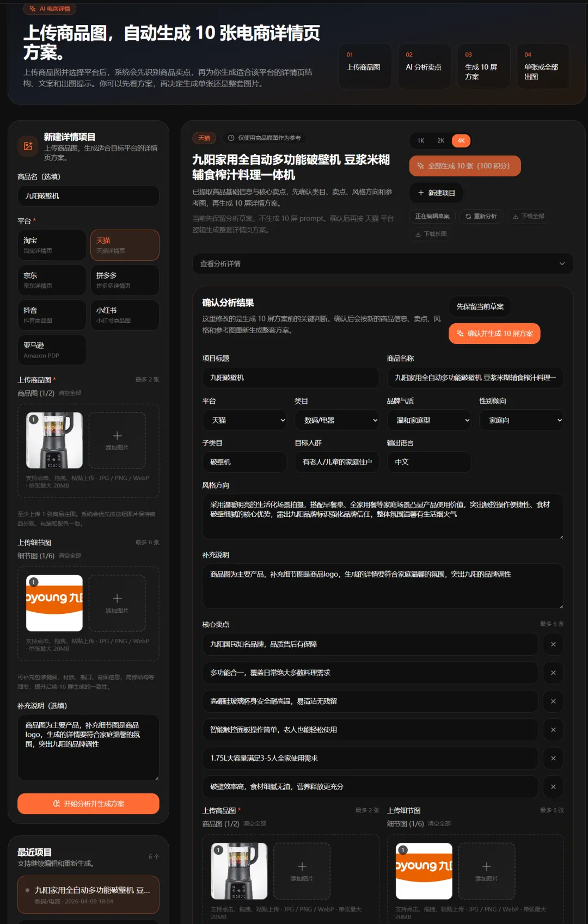Click 商品名称 input field
The height and width of the screenshot is (924, 588).
[475, 378]
